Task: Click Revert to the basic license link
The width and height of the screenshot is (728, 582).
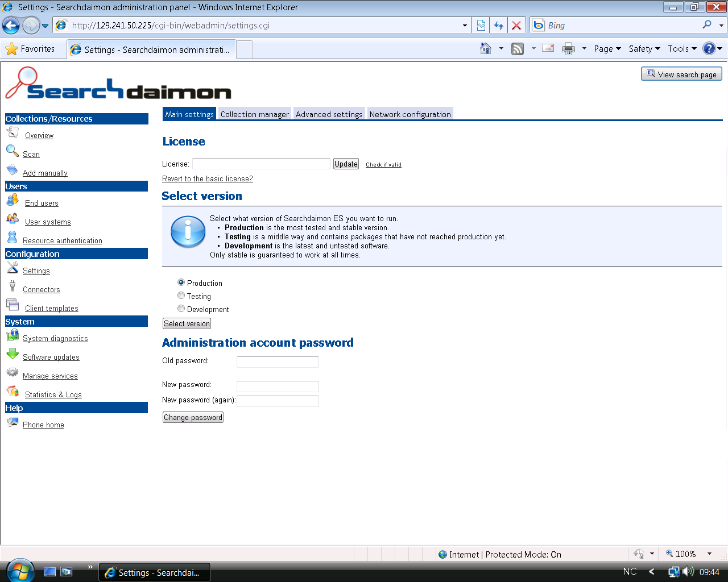Action: click(208, 178)
